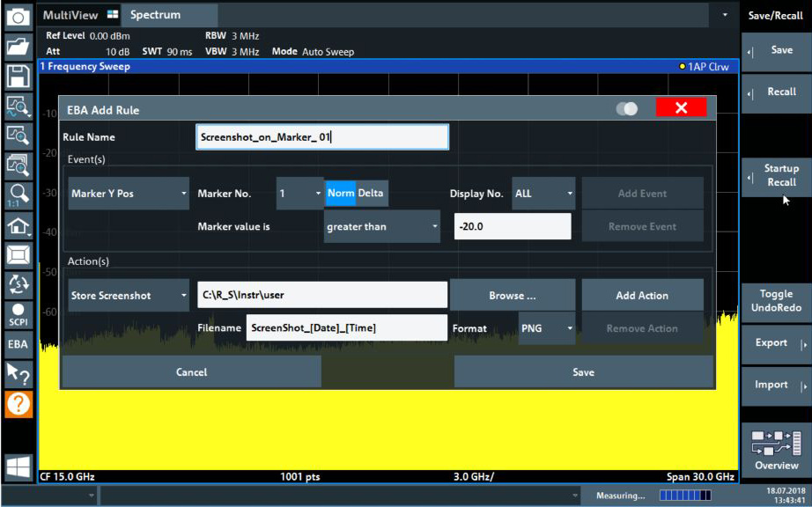Open the EBA icon in sidebar
Image resolution: width=812 pixels, height=507 pixels.
[18, 344]
